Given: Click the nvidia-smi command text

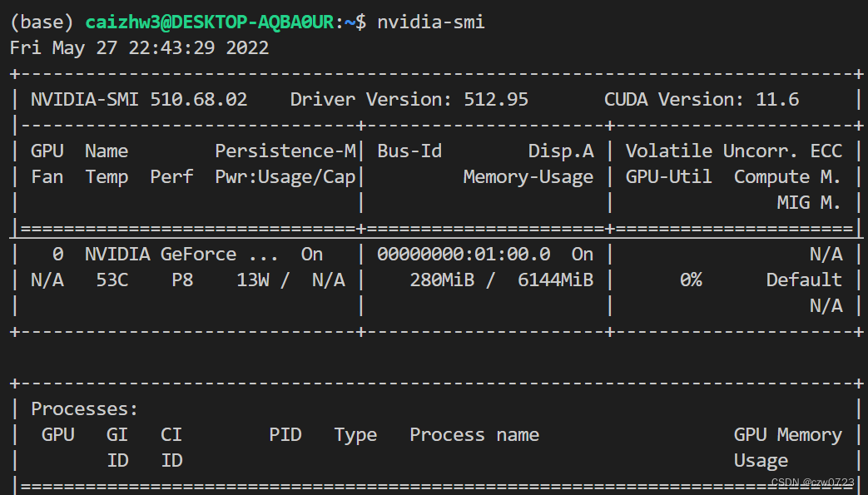Looking at the screenshot, I should coord(430,22).
